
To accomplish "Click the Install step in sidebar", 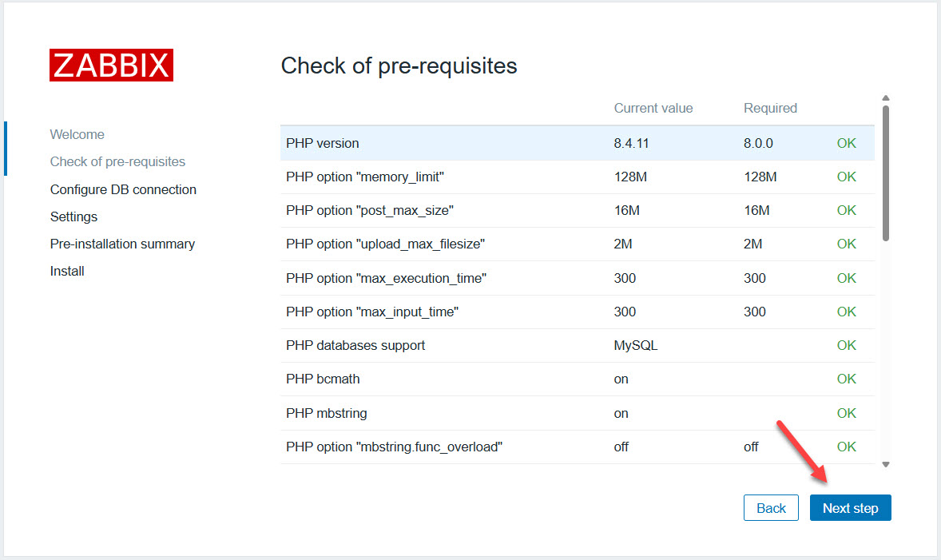I will pyautogui.click(x=67, y=271).
